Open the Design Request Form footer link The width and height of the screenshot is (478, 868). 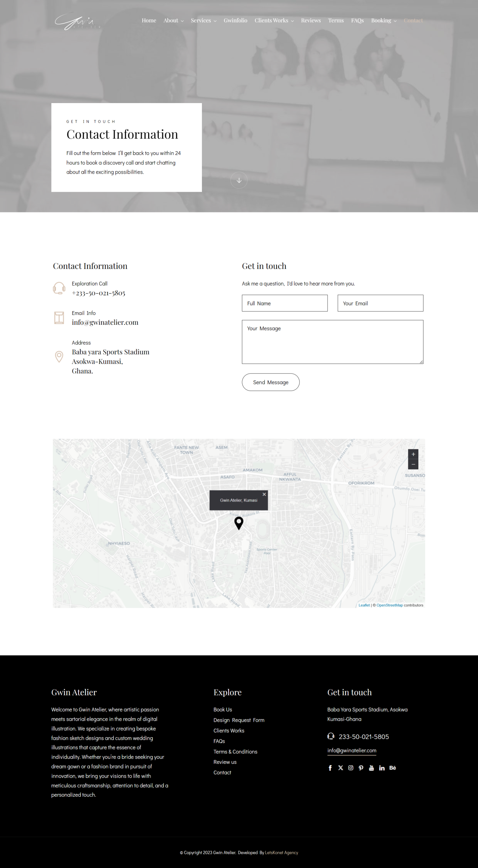239,720
